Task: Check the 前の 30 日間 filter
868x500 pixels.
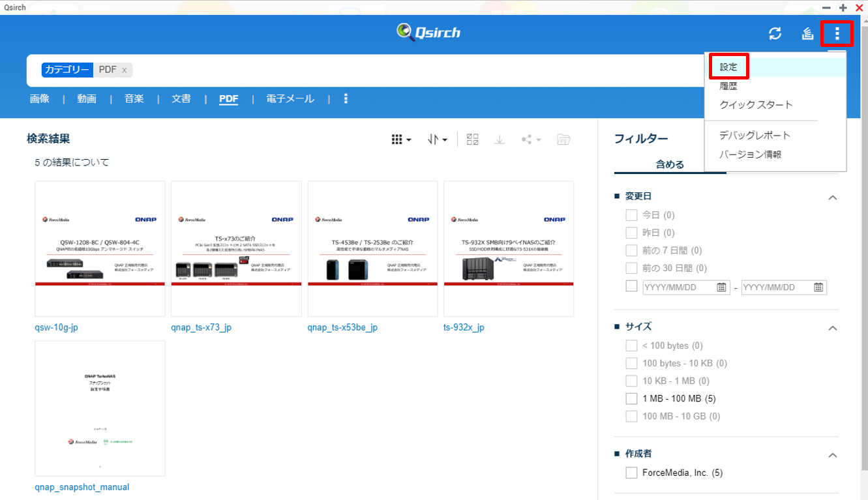Action: 631,268
